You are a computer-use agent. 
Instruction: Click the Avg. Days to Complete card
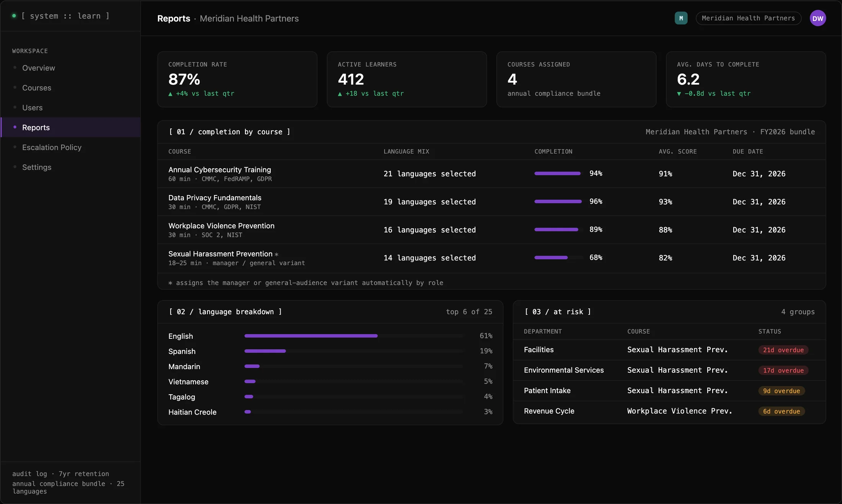pyautogui.click(x=746, y=79)
